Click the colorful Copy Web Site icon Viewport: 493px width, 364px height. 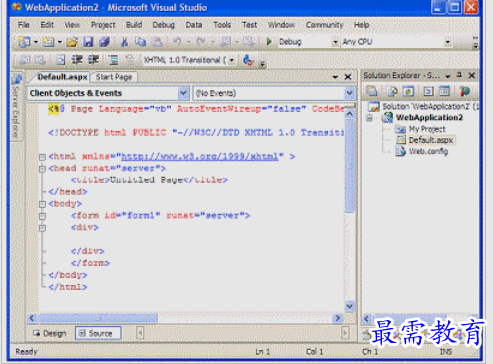click(x=464, y=91)
